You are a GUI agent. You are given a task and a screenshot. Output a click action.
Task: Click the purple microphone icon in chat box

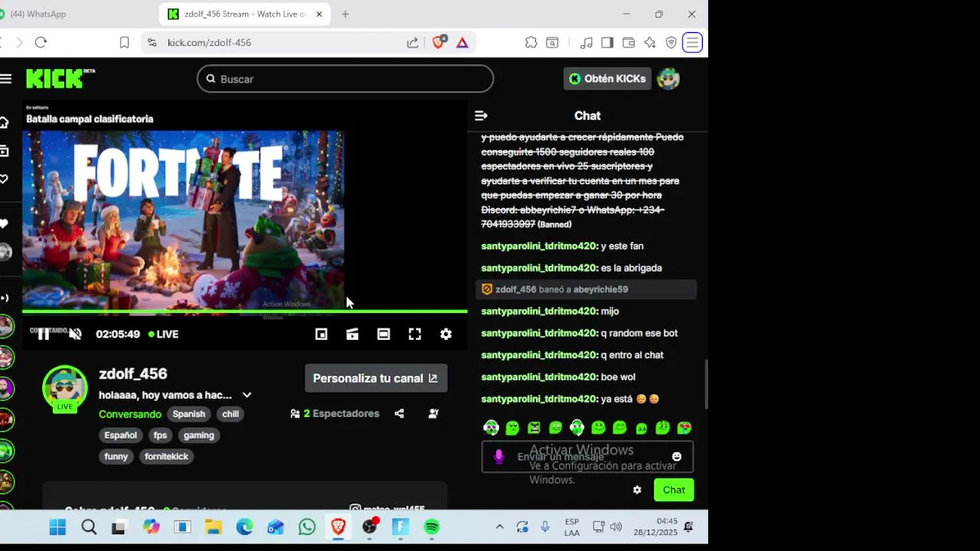click(499, 457)
